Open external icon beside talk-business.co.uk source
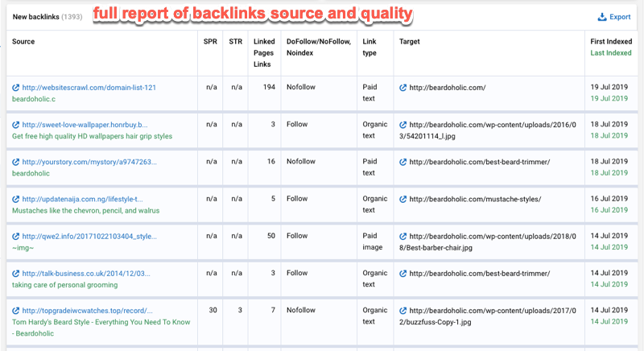644x351 pixels. [x=16, y=273]
